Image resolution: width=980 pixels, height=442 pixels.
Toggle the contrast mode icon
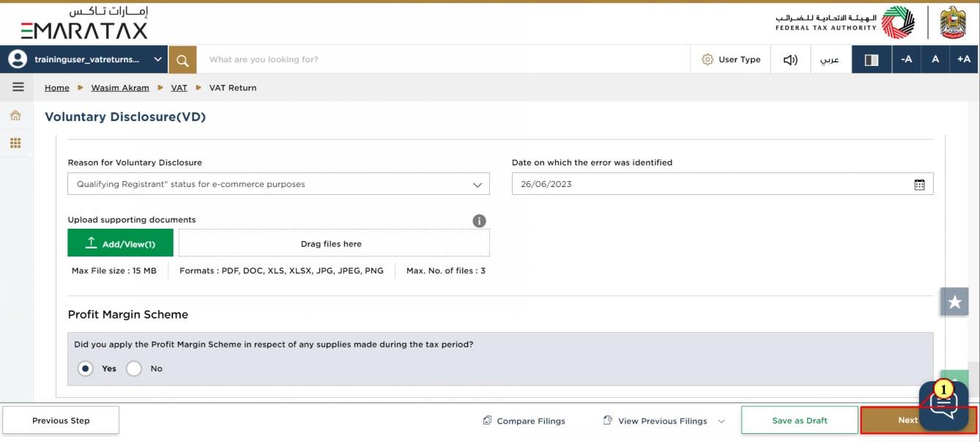(x=872, y=60)
